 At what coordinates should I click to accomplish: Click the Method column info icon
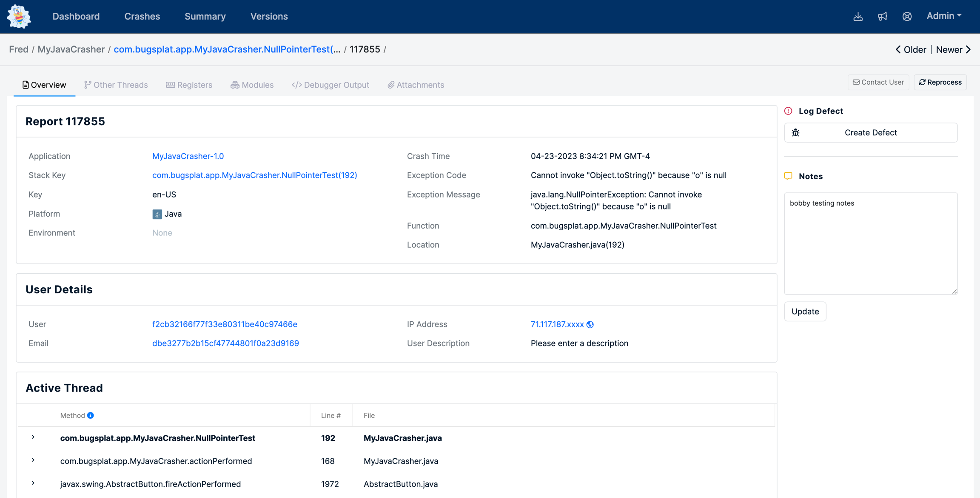[91, 415]
